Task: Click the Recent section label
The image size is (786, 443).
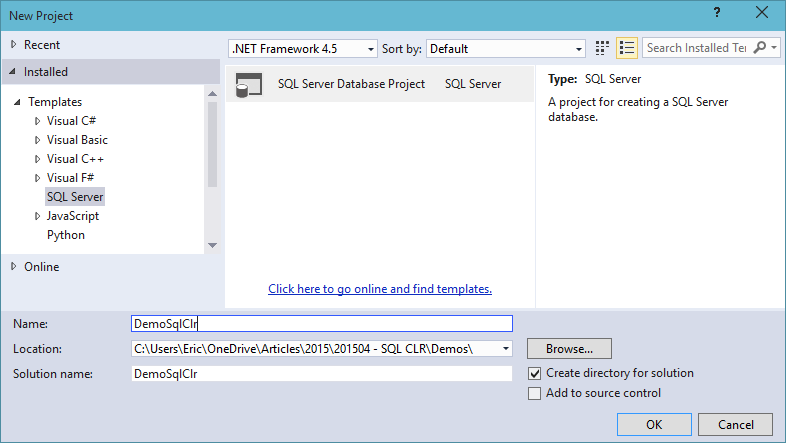Action: (42, 45)
